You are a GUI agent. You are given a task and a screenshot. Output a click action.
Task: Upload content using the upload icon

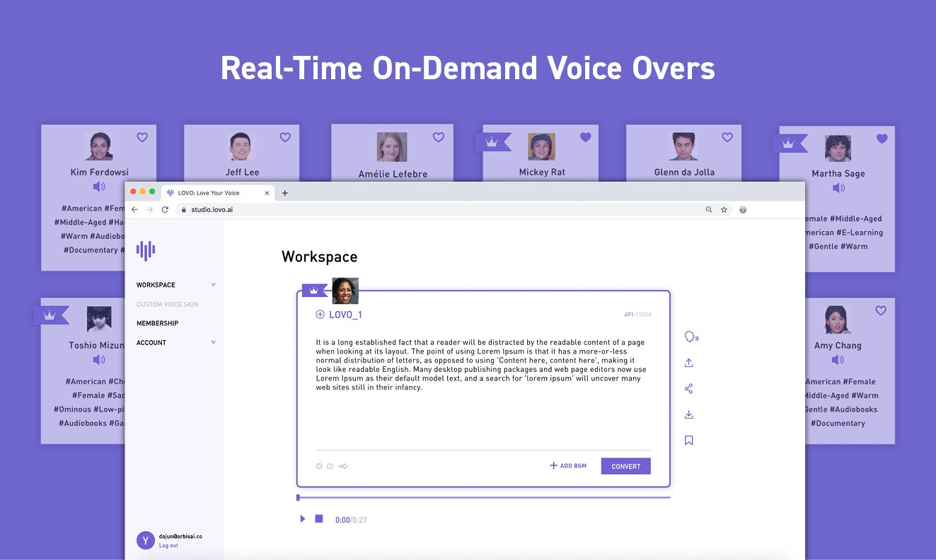click(x=690, y=363)
